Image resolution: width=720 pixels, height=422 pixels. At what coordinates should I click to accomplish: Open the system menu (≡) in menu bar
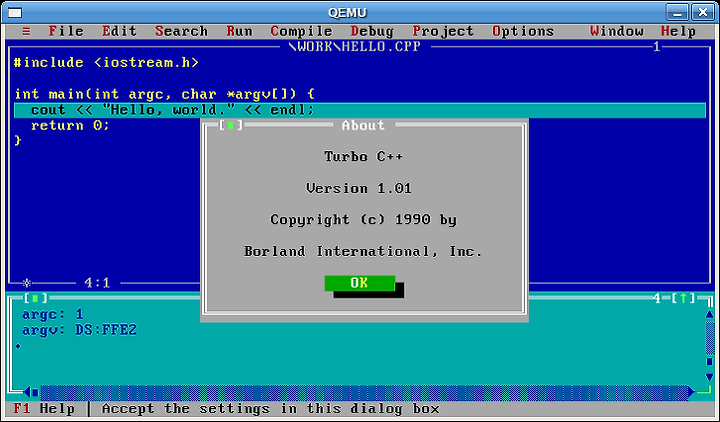tap(26, 32)
